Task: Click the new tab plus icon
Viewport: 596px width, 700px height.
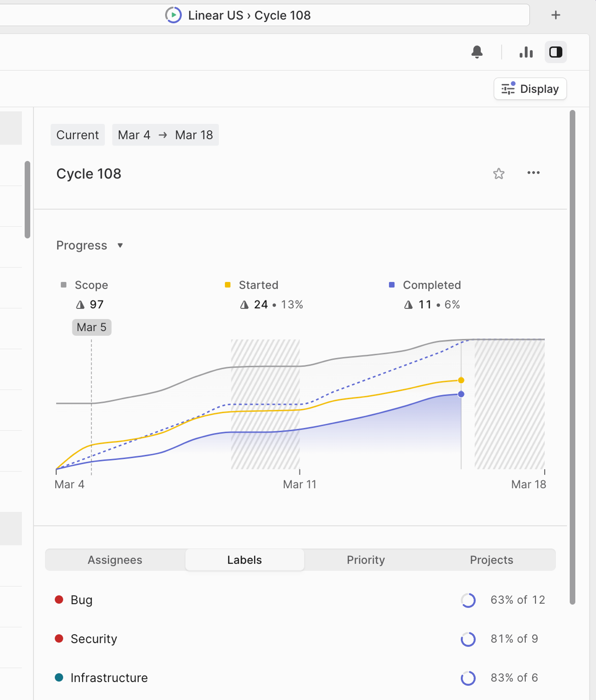Action: [x=555, y=15]
